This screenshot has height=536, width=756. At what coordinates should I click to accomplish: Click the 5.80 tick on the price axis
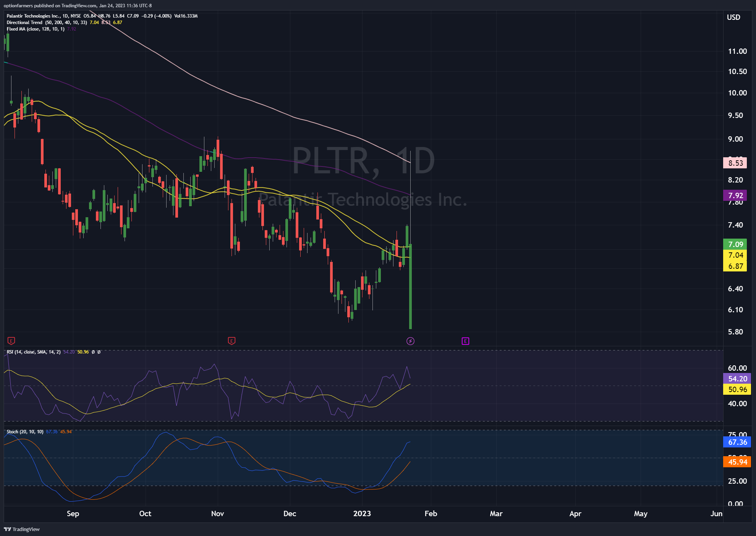pyautogui.click(x=735, y=332)
